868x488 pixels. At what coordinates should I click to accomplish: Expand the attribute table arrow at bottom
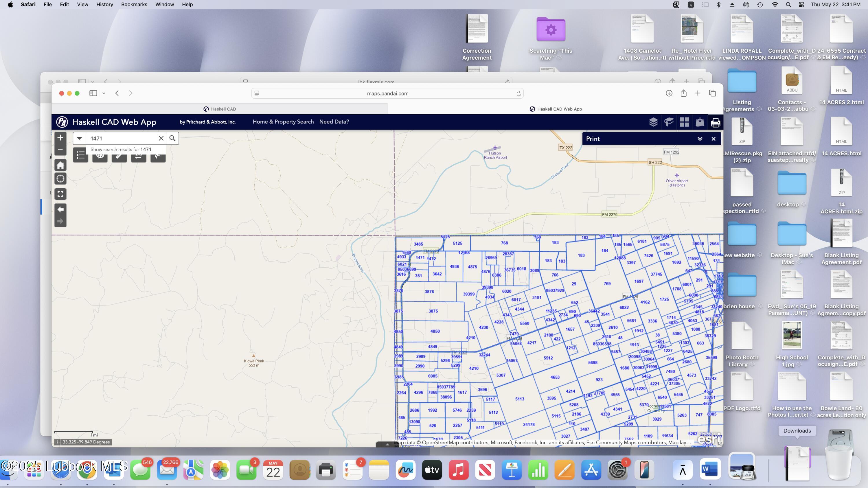click(x=387, y=445)
